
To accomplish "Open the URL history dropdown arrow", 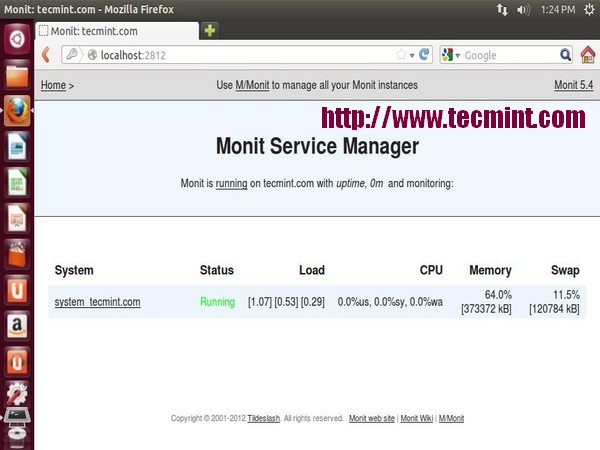I will tap(412, 55).
